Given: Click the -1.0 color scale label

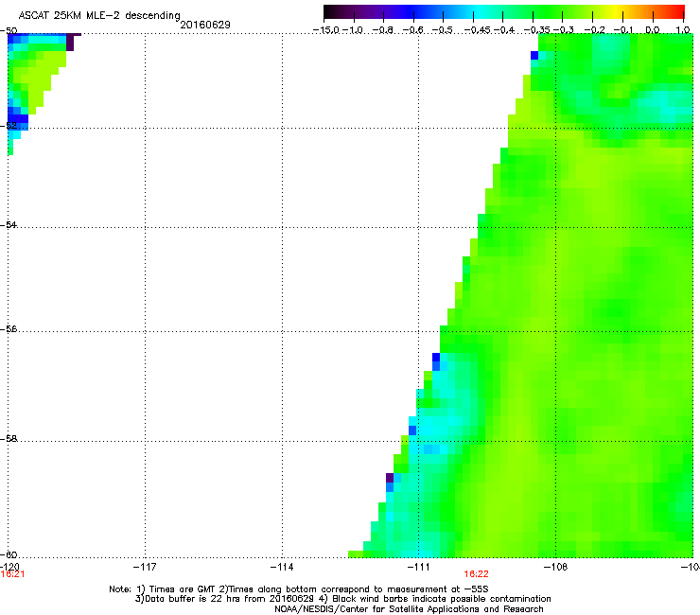Looking at the screenshot, I should pos(354,30).
